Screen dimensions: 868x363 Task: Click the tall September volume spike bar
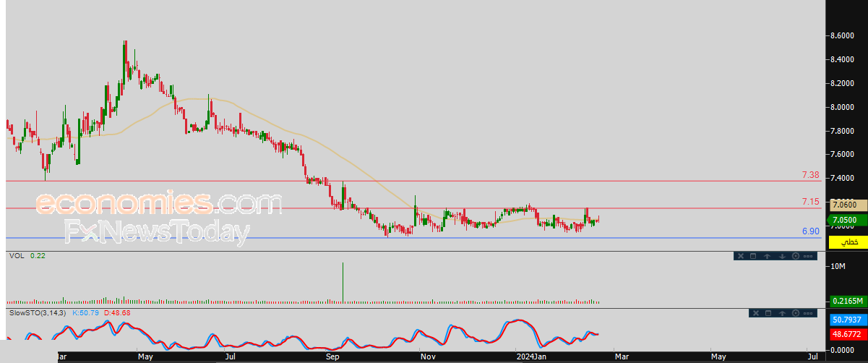pyautogui.click(x=342, y=282)
